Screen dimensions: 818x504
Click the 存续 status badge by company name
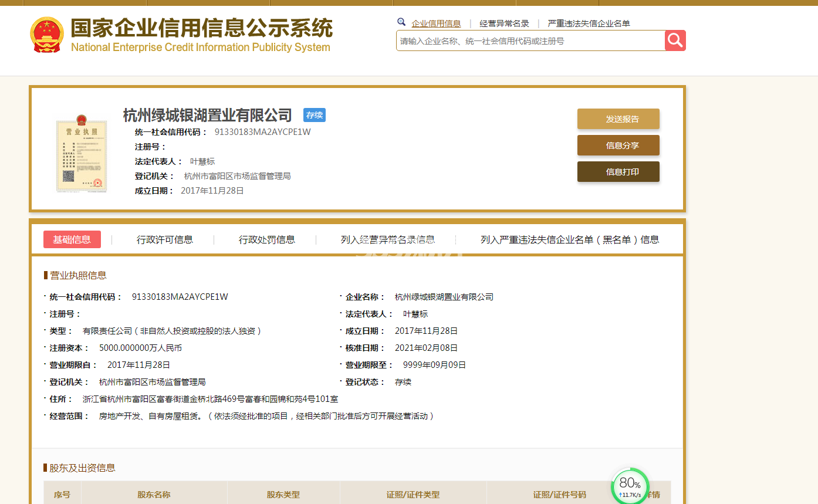[315, 115]
